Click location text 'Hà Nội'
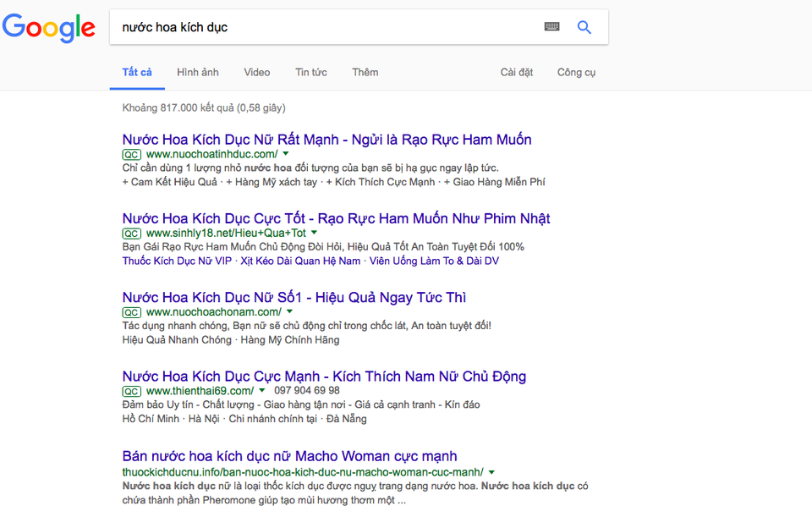 (x=204, y=419)
